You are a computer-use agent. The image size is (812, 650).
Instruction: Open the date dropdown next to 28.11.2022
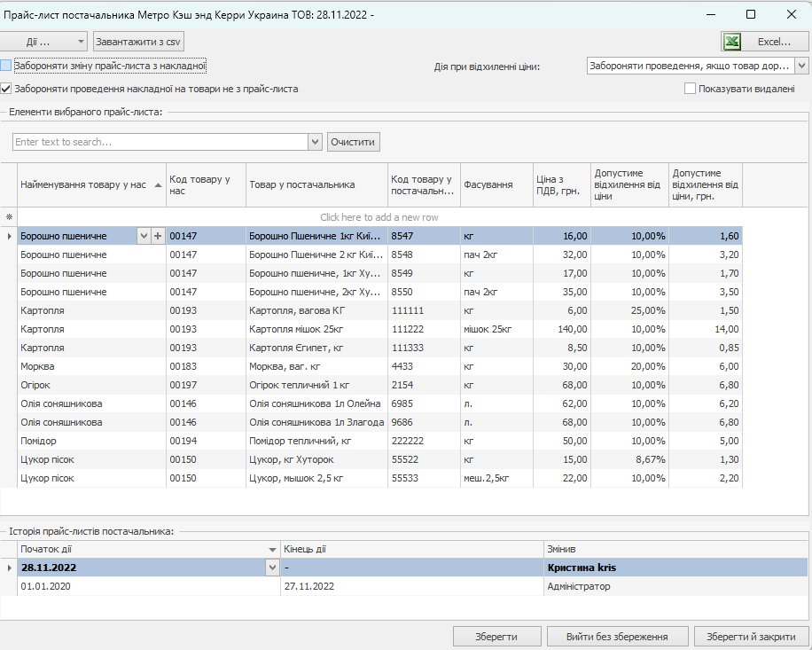(x=271, y=568)
